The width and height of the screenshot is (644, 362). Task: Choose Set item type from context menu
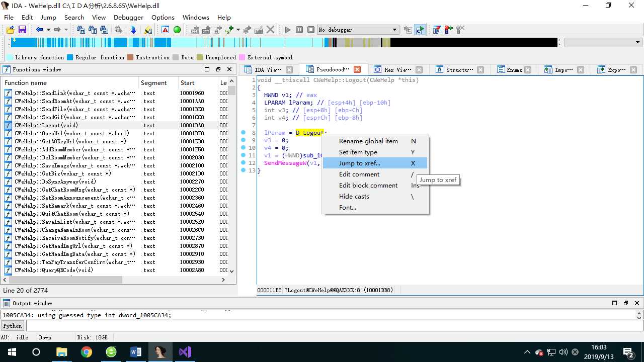375,152
